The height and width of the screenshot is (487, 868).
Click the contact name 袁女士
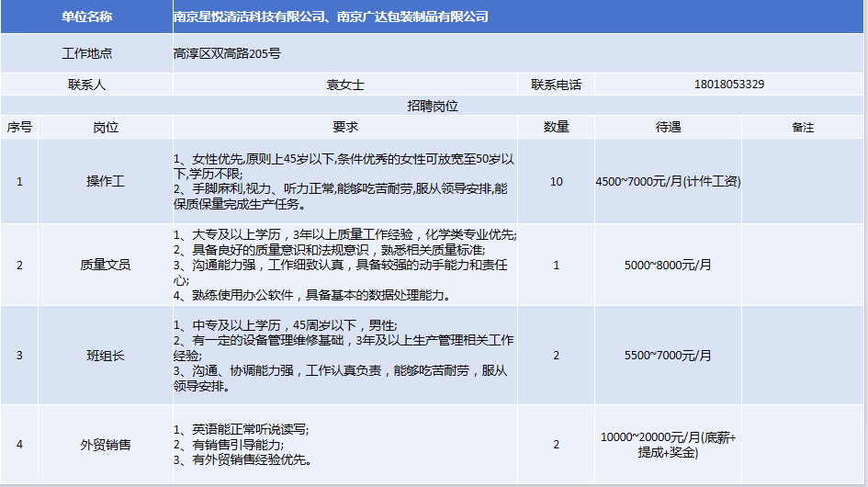[345, 84]
